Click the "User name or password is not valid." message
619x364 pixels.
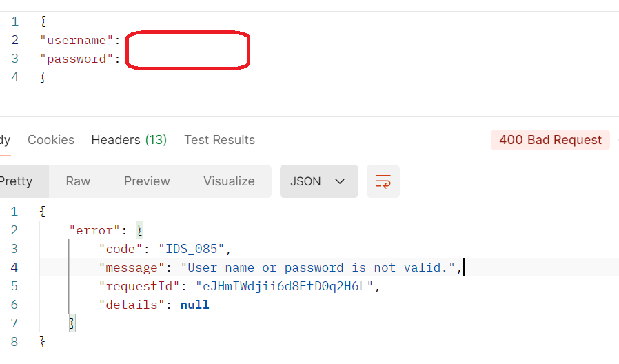click(x=318, y=267)
